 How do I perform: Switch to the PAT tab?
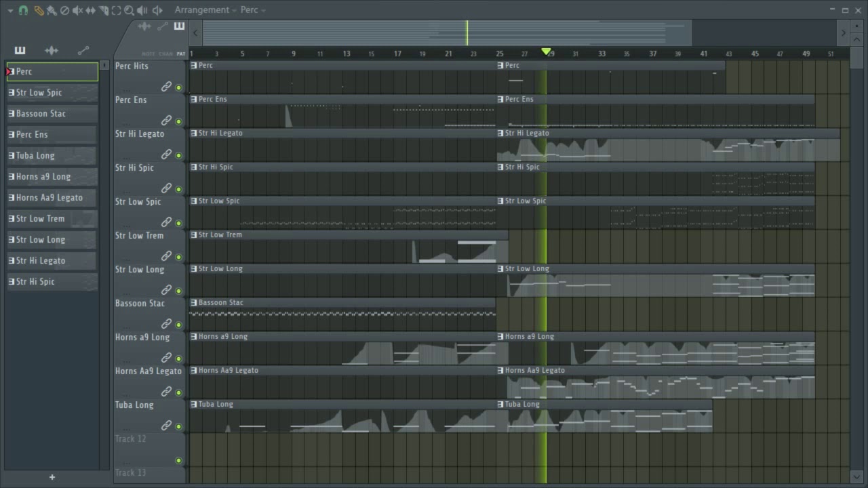[181, 54]
